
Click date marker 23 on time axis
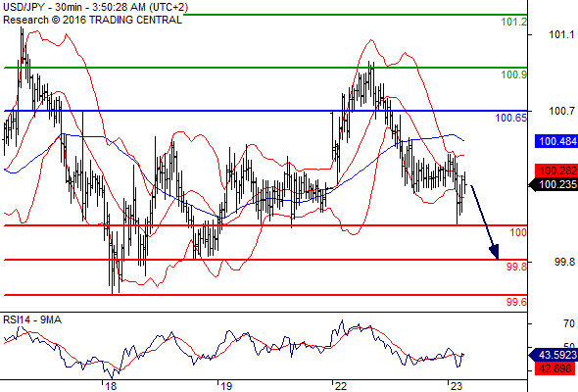pyautogui.click(x=457, y=386)
